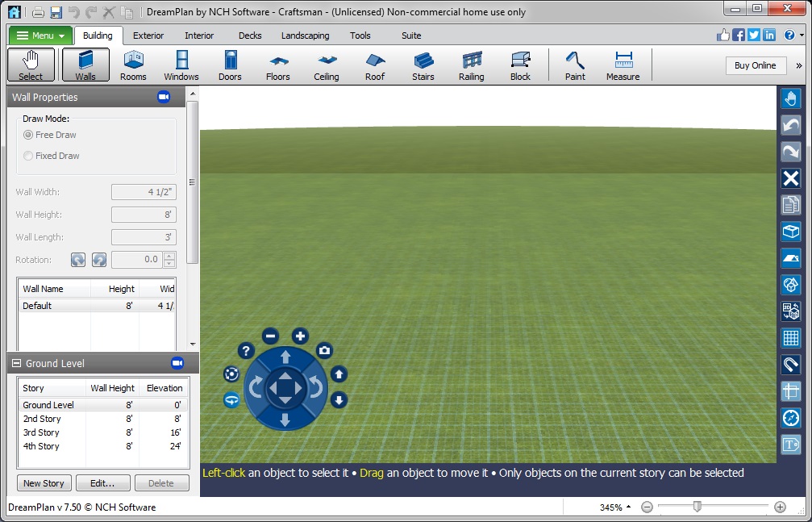Activate the Paint tool
Screen dimensions: 812x522
[x=574, y=65]
